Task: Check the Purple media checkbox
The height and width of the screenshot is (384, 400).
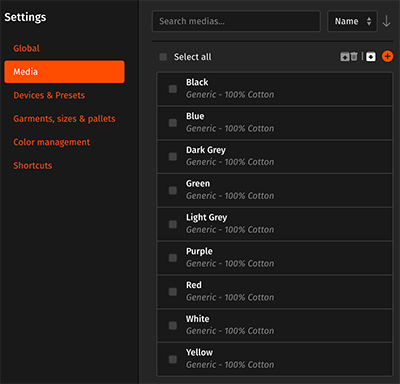Action: click(173, 258)
